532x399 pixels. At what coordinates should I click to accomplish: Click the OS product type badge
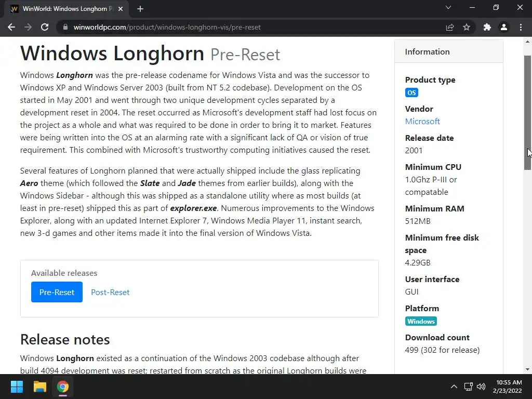[x=411, y=92]
